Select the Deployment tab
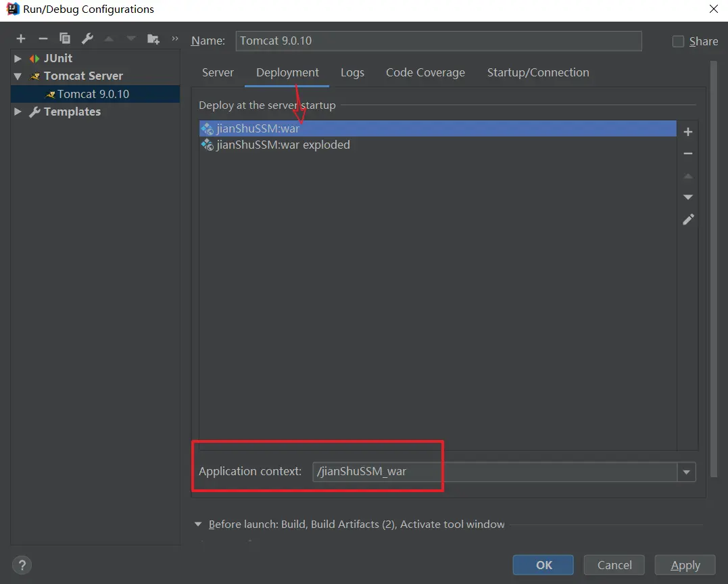This screenshot has width=728, height=584. [287, 72]
